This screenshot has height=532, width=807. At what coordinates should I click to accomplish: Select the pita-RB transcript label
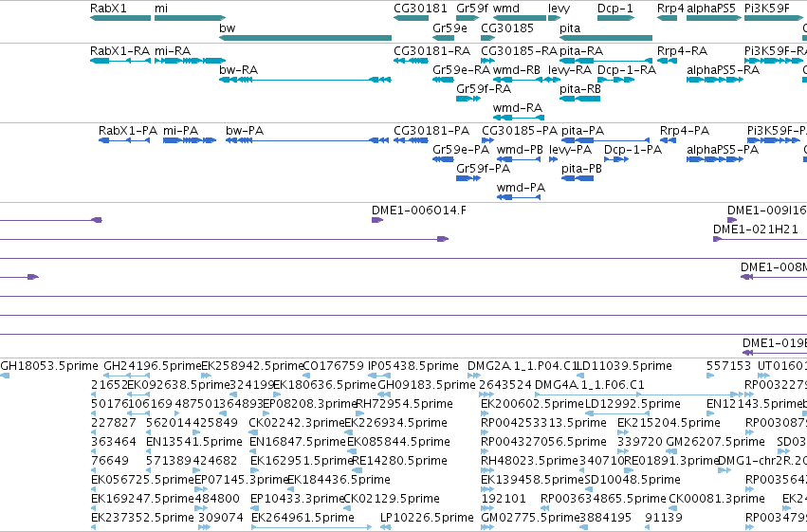tap(580, 88)
